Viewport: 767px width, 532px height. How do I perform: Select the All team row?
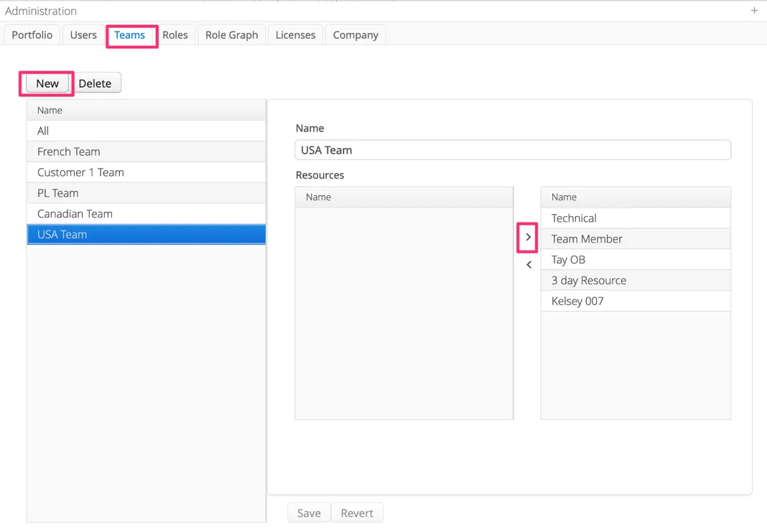[x=147, y=131]
